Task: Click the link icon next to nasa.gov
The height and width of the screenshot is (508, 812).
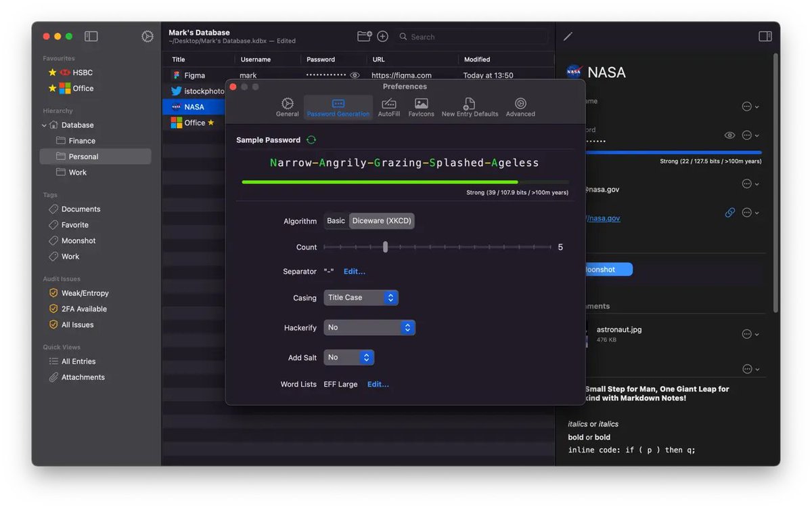Action: [x=730, y=213]
